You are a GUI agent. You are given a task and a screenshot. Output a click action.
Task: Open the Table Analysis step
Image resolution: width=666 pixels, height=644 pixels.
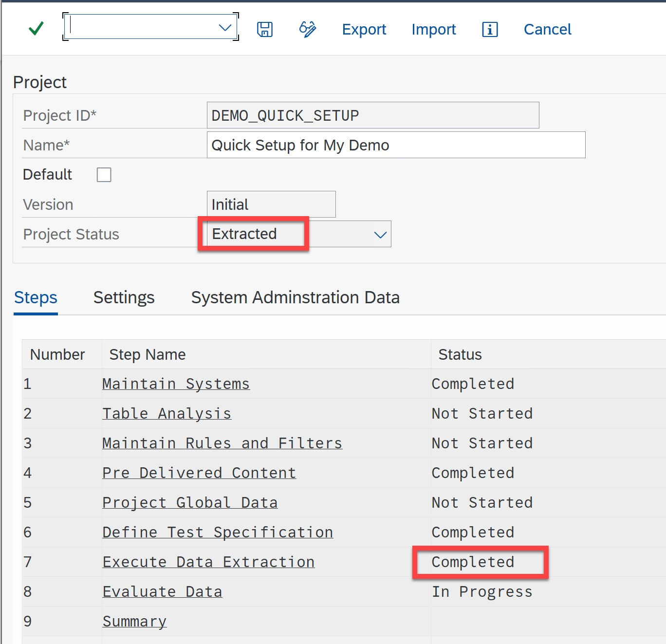click(166, 413)
